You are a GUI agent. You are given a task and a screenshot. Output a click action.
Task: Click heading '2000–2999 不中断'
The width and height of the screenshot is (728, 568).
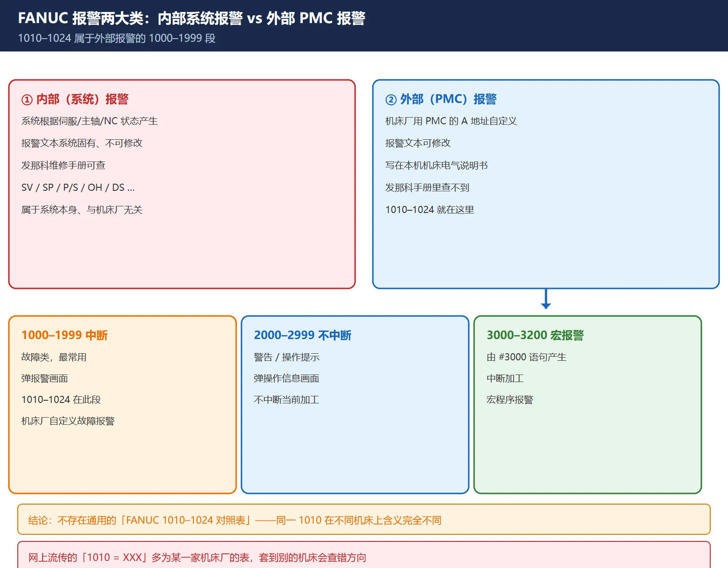(x=303, y=335)
